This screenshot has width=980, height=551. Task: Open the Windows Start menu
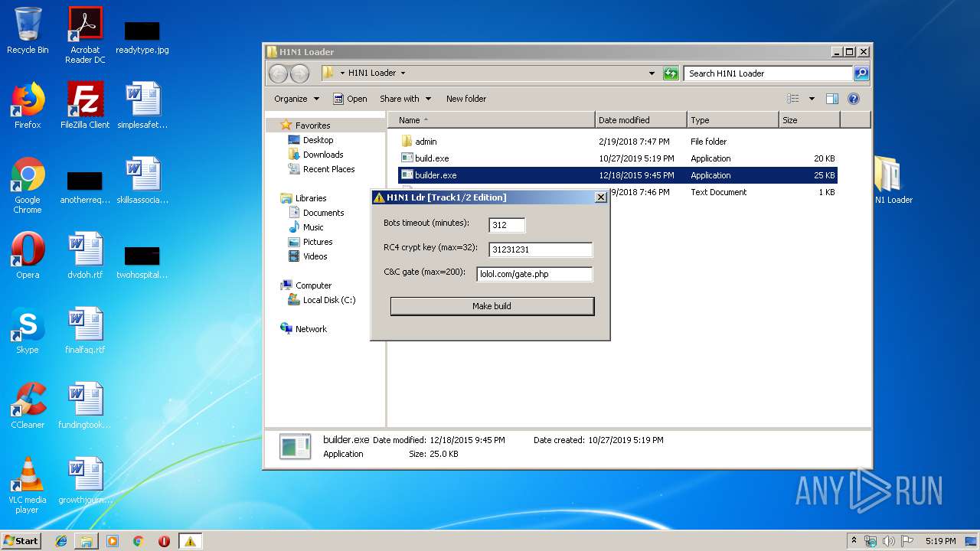tap(21, 541)
